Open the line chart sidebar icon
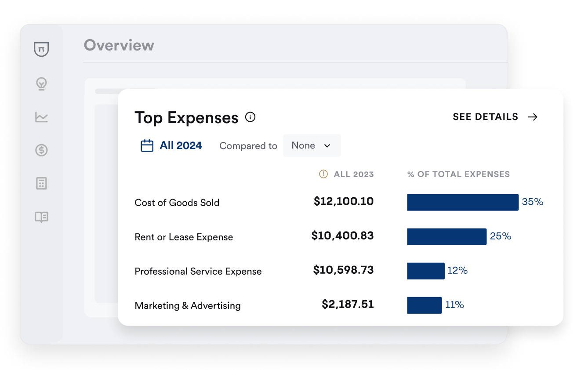Image resolution: width=588 pixels, height=370 pixels. (41, 117)
